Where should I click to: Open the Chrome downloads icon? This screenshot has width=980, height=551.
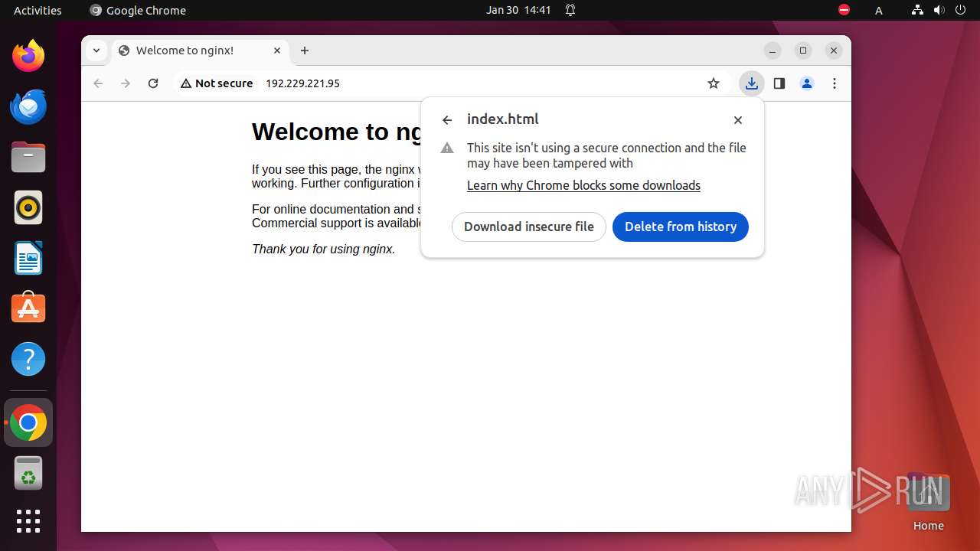[x=752, y=83]
